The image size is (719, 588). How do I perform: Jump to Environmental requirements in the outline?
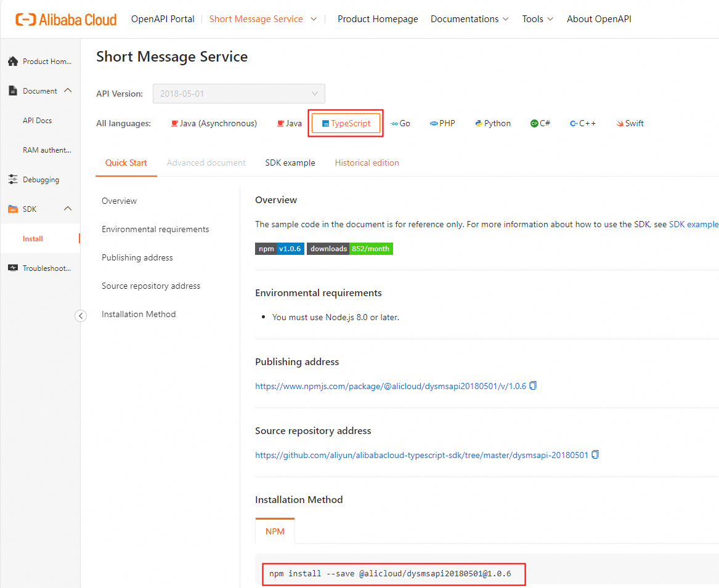(x=155, y=229)
